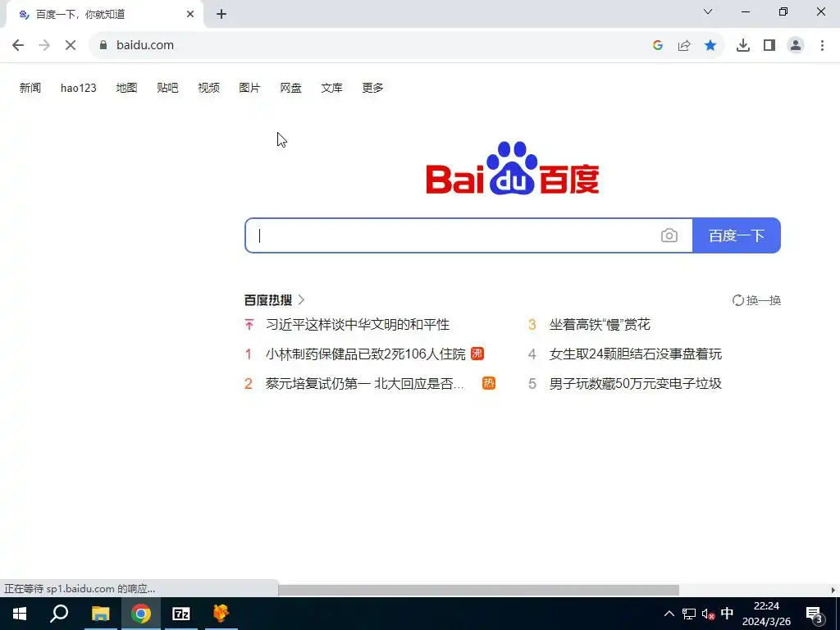840x630 pixels.
Task: Click the blue bookmark star
Action: tap(710, 45)
